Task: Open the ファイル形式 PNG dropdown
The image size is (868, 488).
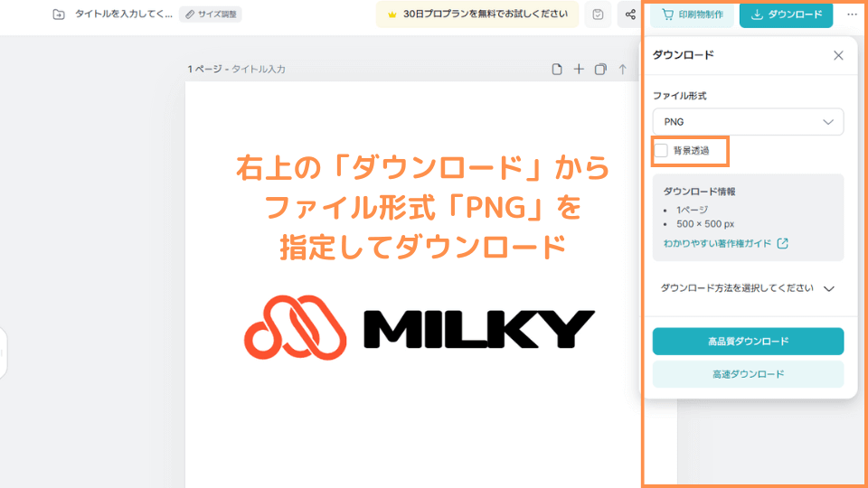Action: click(x=748, y=122)
